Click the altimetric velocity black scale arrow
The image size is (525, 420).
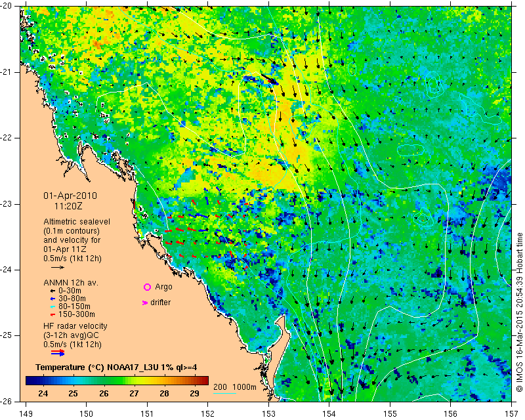pyautogui.click(x=58, y=268)
